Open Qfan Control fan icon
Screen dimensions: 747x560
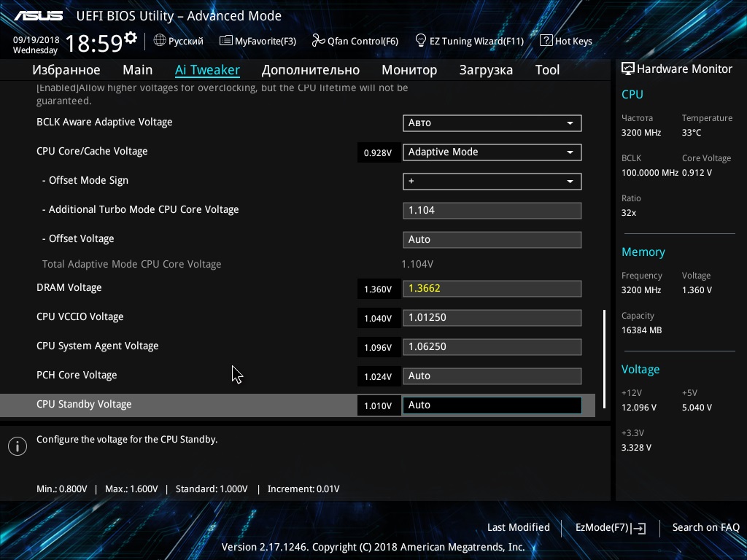pyautogui.click(x=318, y=41)
